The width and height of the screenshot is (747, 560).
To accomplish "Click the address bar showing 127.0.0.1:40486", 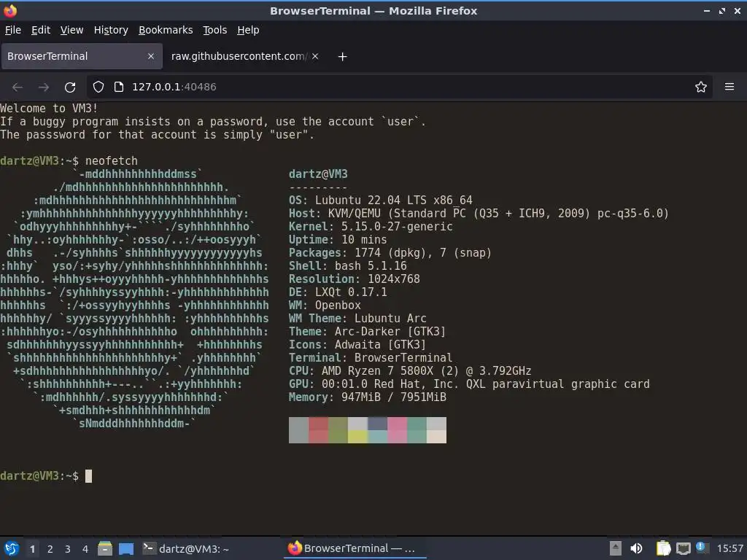I will point(400,87).
